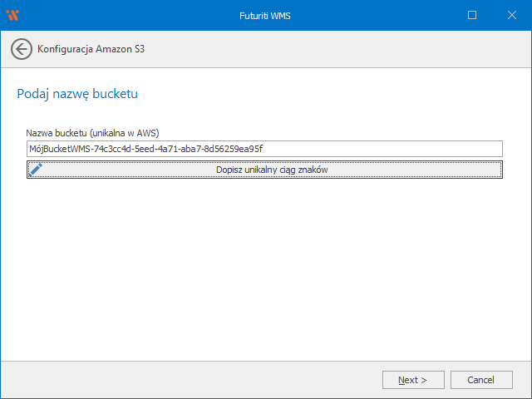Click empty footer area left of Next
Screen dimensions: 532x399
(x=191, y=380)
